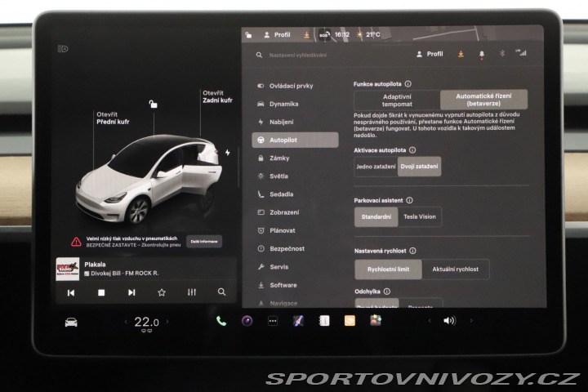This screenshot has width=588, height=392.
Task: Open the front trunk (Přední kufr)
Action: 113,118
